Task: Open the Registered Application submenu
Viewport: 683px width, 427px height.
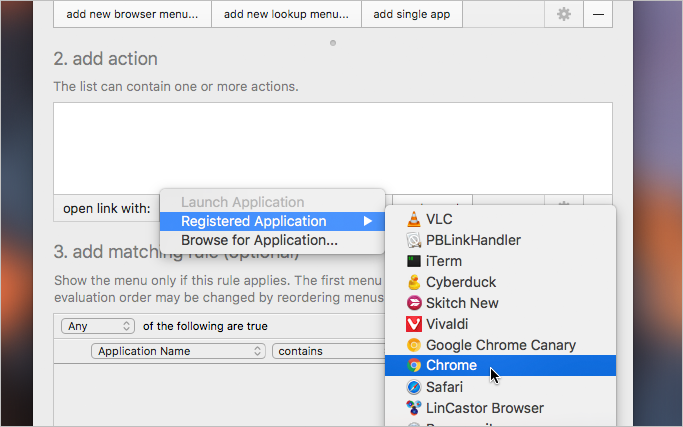Action: click(272, 221)
